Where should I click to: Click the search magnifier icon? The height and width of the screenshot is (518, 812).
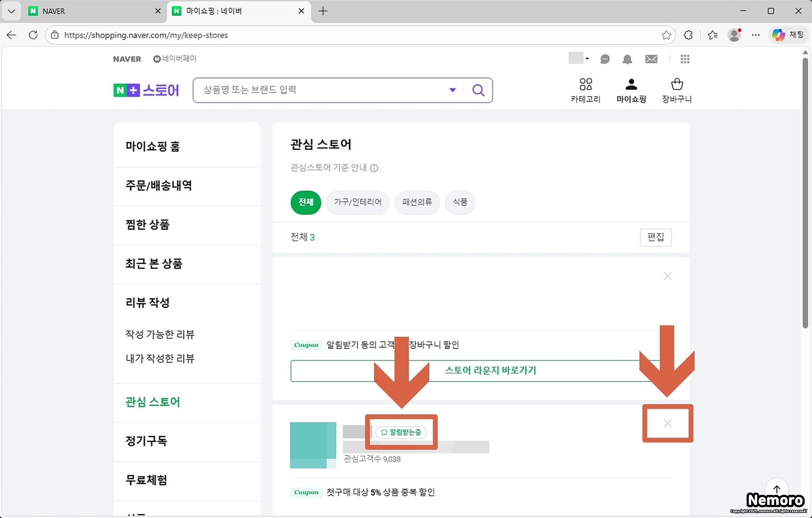478,90
